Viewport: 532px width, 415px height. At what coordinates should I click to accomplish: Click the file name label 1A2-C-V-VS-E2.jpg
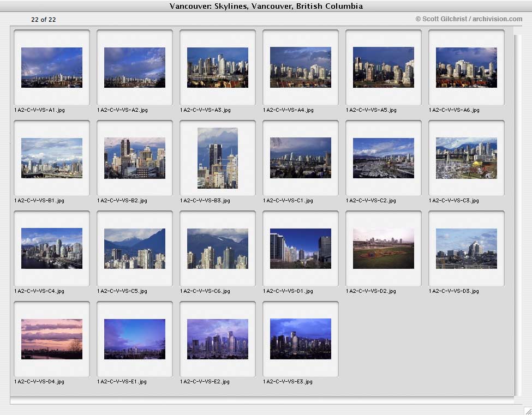205,382
